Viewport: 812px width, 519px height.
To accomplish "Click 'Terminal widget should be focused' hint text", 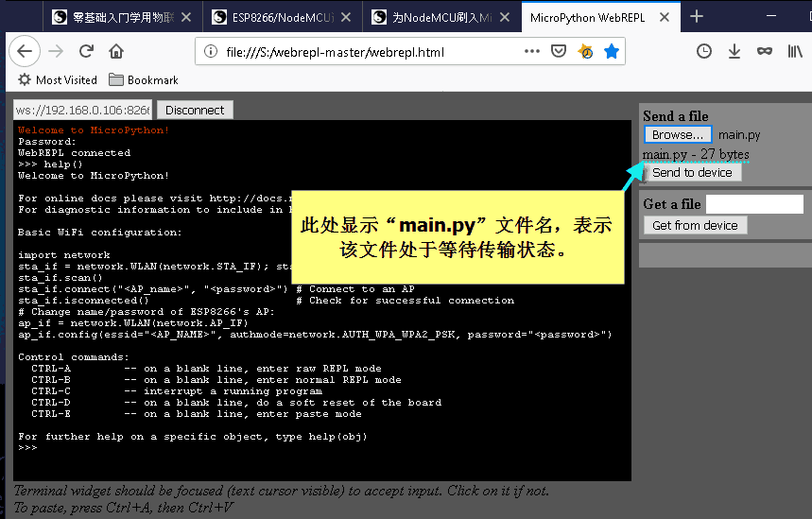I will [281, 491].
